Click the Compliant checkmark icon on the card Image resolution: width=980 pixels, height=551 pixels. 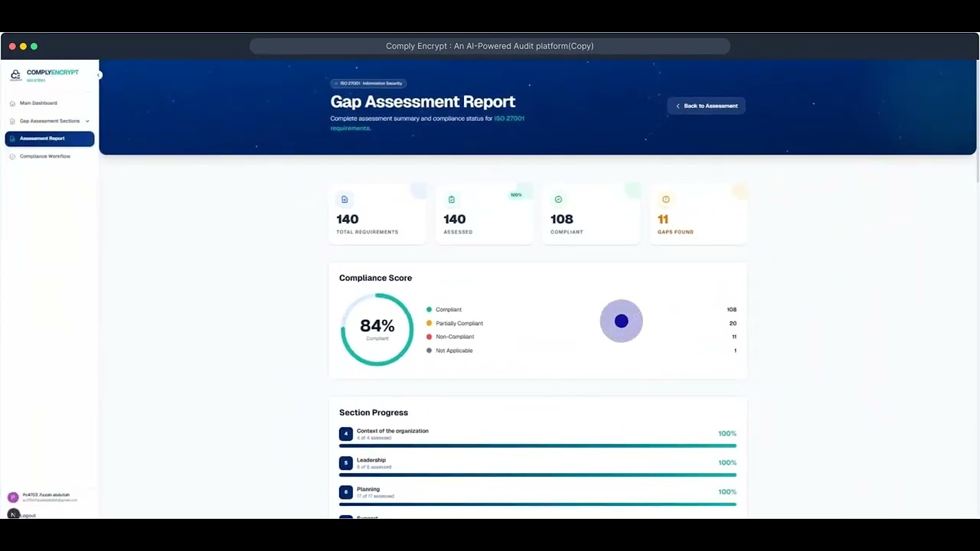click(558, 200)
